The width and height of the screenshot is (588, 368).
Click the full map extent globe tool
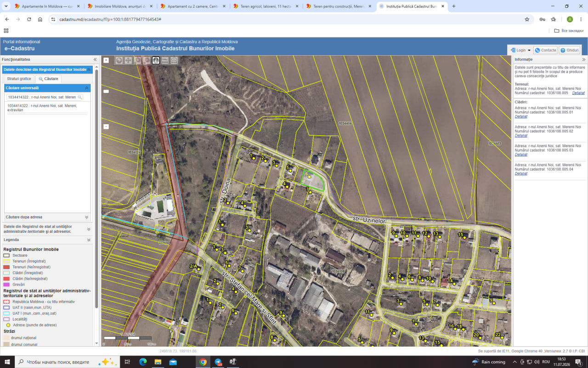119,60
